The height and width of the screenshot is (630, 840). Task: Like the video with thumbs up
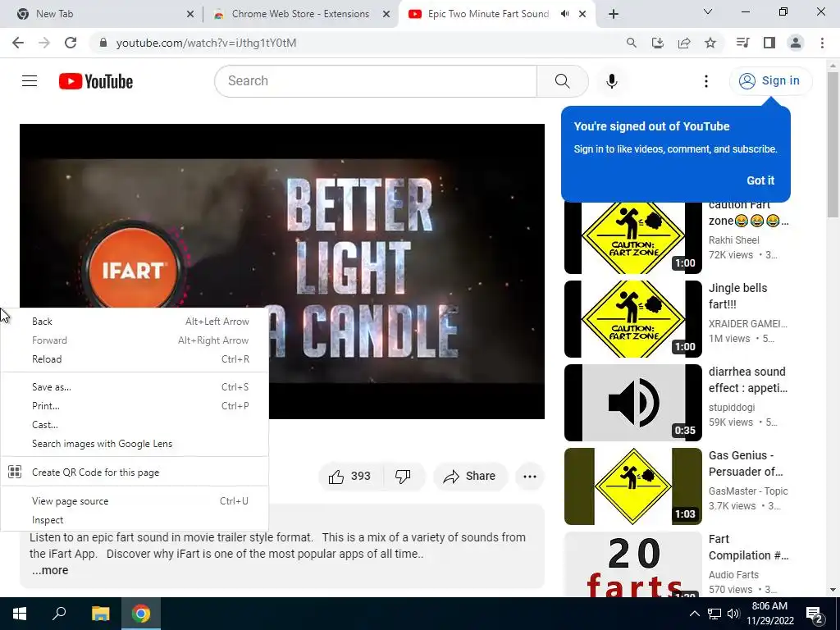pyautogui.click(x=349, y=476)
